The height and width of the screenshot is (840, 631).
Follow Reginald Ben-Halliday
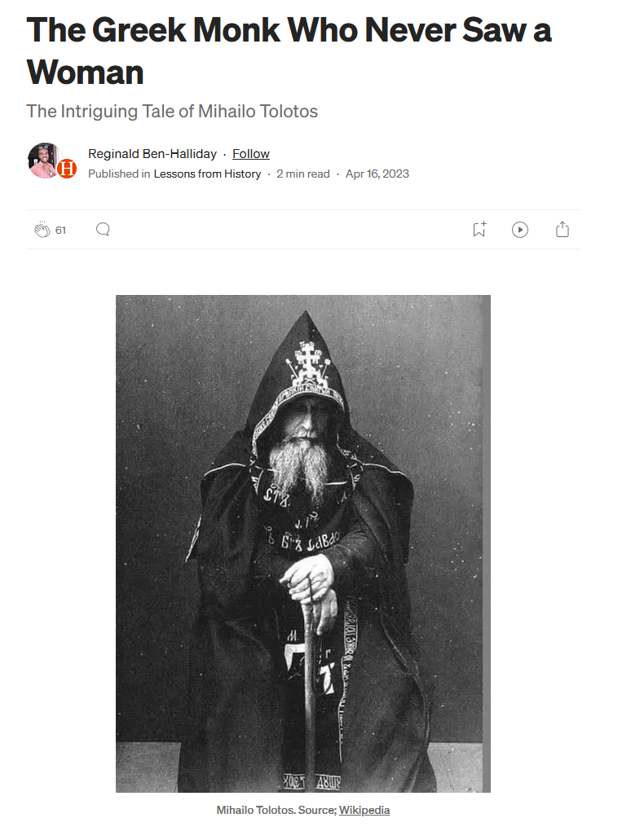tap(251, 154)
